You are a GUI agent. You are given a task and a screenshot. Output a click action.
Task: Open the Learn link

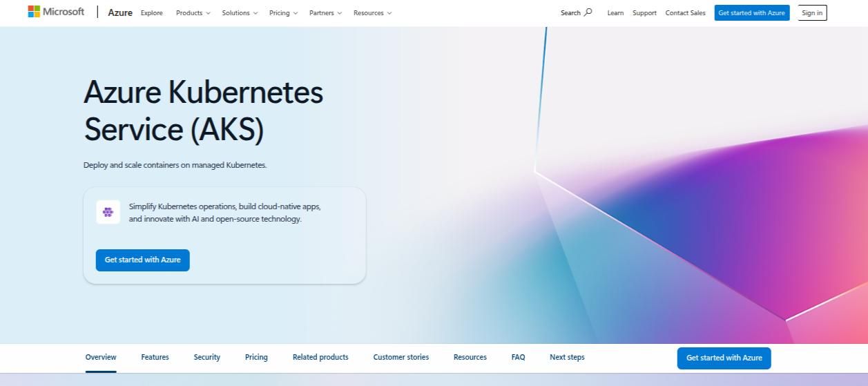coord(615,12)
